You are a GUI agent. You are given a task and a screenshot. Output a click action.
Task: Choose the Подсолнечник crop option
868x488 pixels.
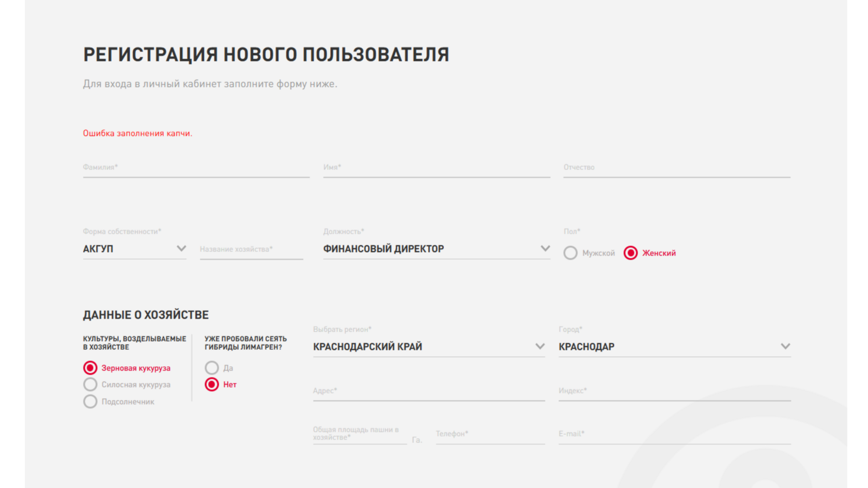click(90, 402)
